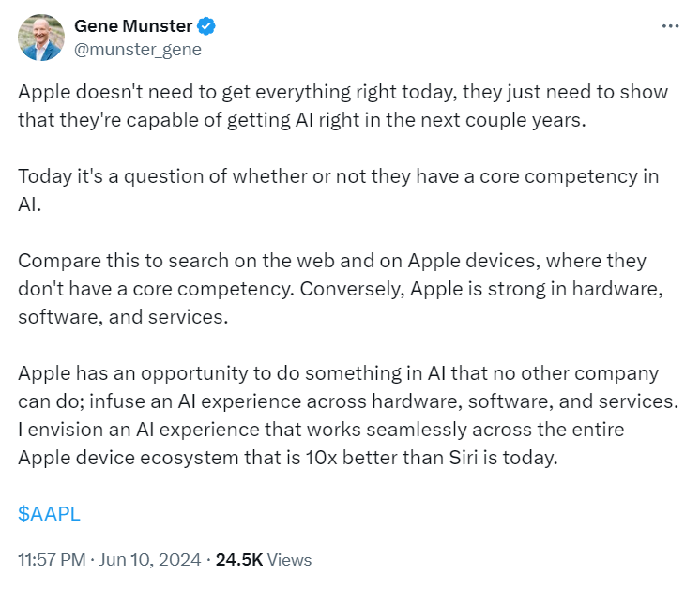Open the three-dot More options menu
700x590 pixels.
tap(670, 26)
